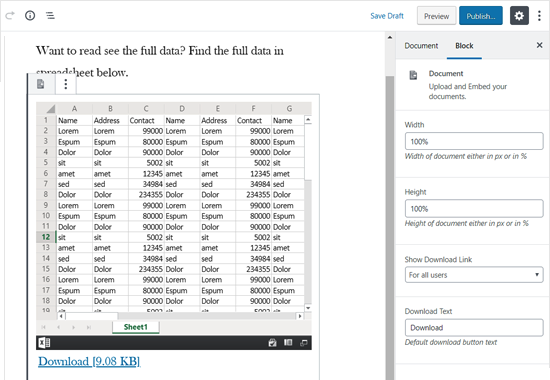This screenshot has width=550, height=380.
Task: Click Save Draft
Action: click(x=387, y=16)
